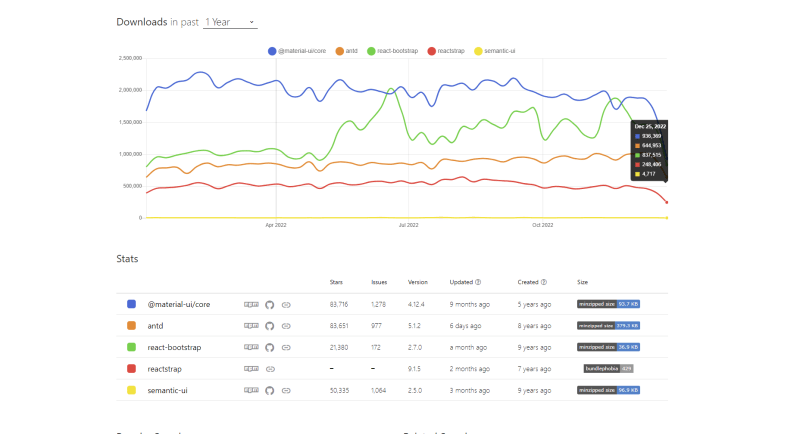The height and width of the screenshot is (434, 800).
Task: Click the Stats section heading
Action: point(127,259)
